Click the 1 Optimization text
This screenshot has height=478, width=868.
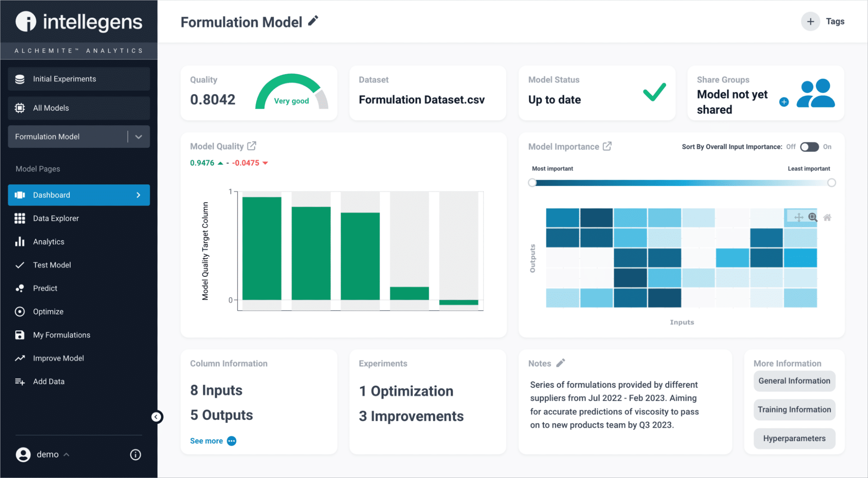[406, 391]
